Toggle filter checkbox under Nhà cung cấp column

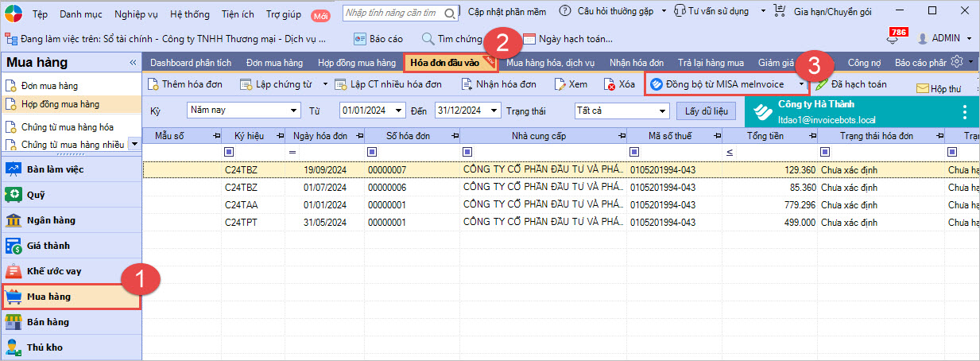pos(467,151)
